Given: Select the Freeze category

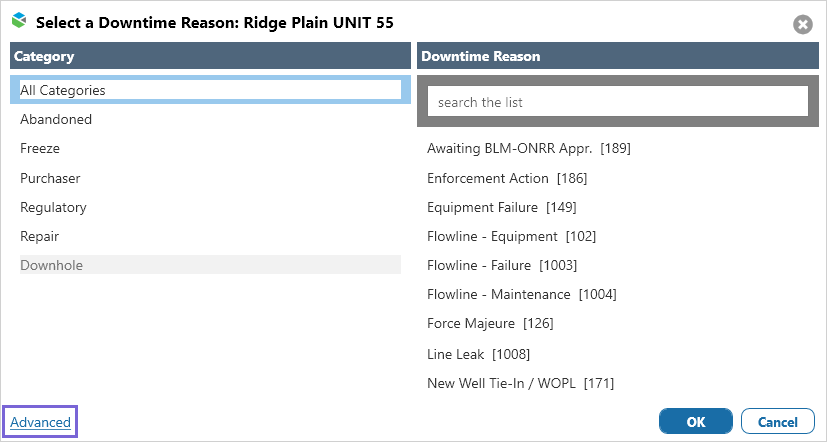Looking at the screenshot, I should pyautogui.click(x=40, y=148).
